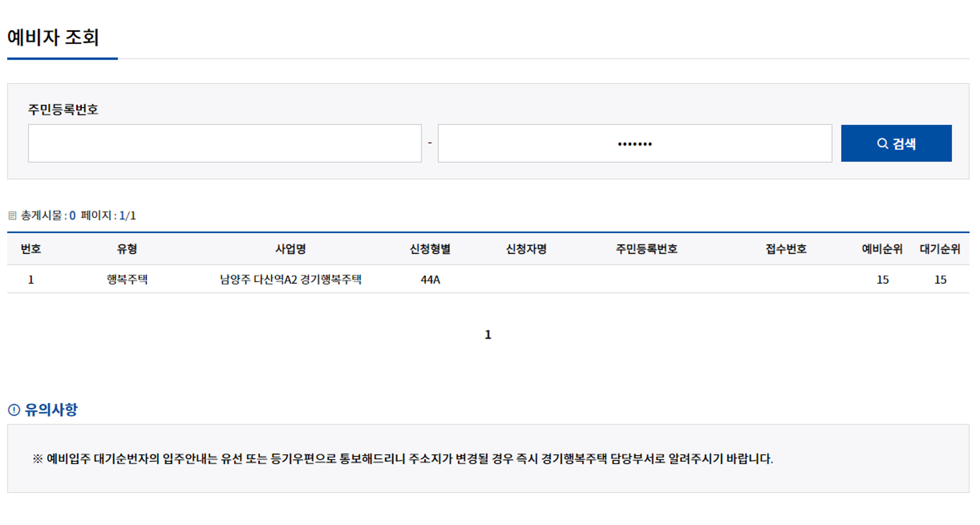The height and width of the screenshot is (525, 980).
Task: Click the 접수번호 column header
Action: tap(786, 249)
